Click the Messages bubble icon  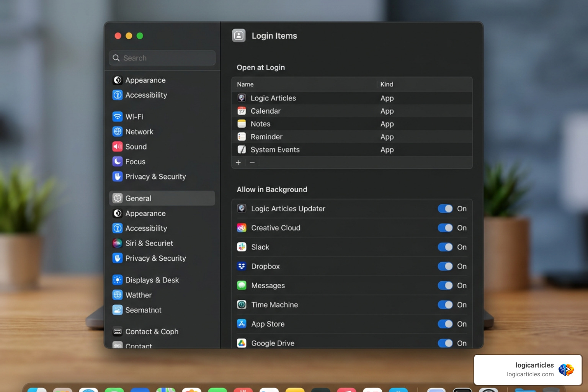point(242,286)
